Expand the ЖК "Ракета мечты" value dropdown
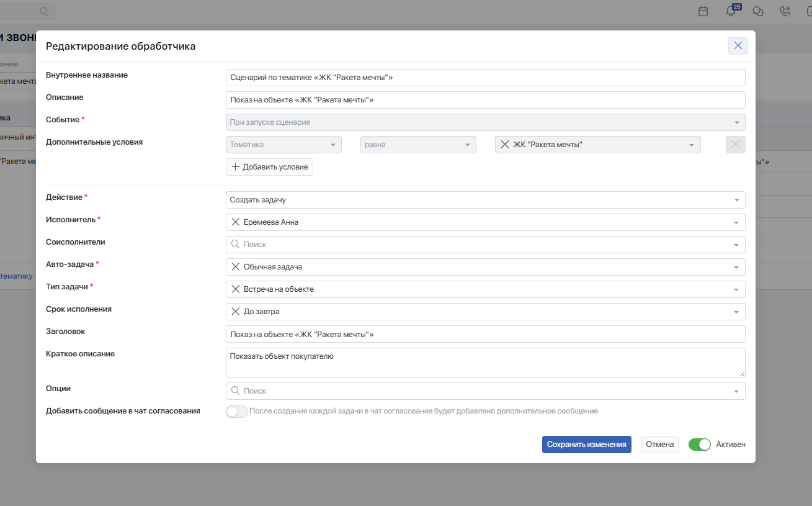The width and height of the screenshot is (812, 506). click(x=691, y=145)
